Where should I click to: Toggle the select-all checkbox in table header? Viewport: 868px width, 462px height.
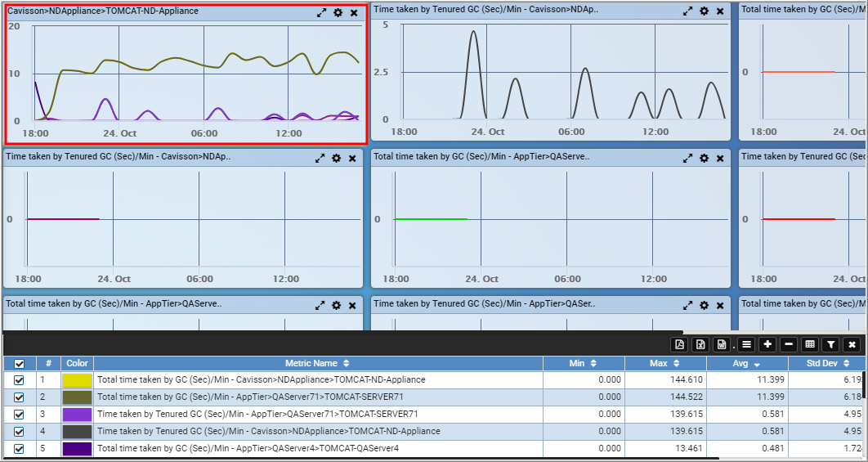[x=20, y=363]
